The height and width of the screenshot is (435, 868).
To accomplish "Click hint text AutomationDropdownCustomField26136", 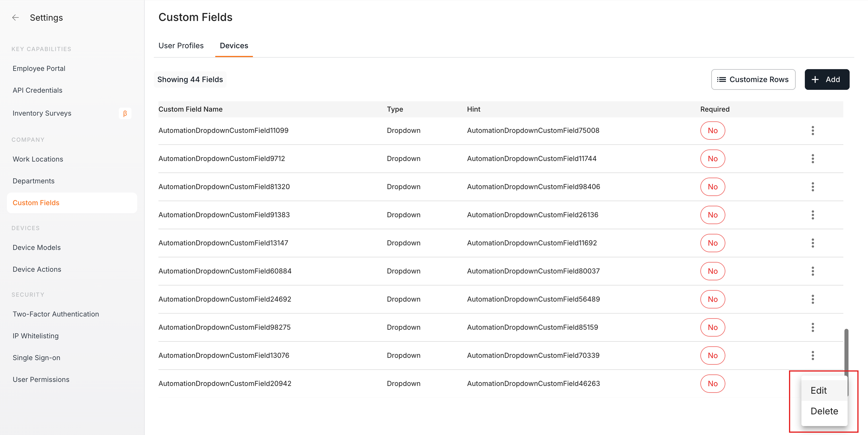I will 533,215.
